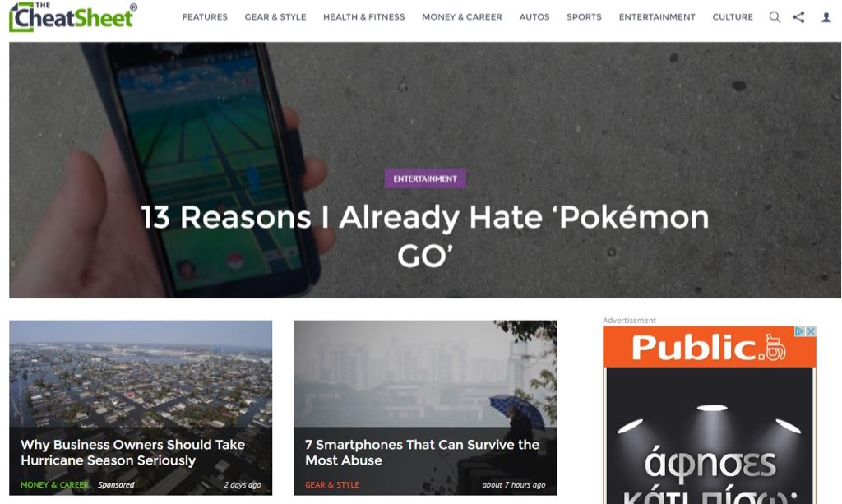This screenshot has height=504, width=842.
Task: Click the share icon in header
Action: tap(798, 17)
